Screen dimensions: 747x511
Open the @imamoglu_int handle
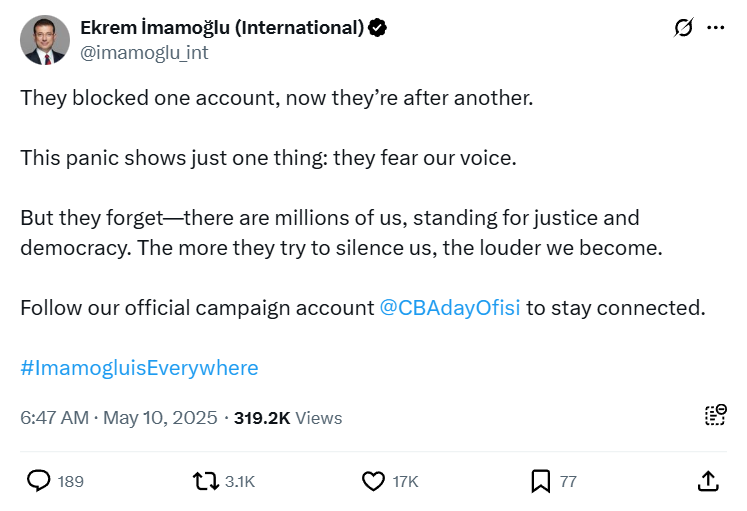[x=144, y=53]
